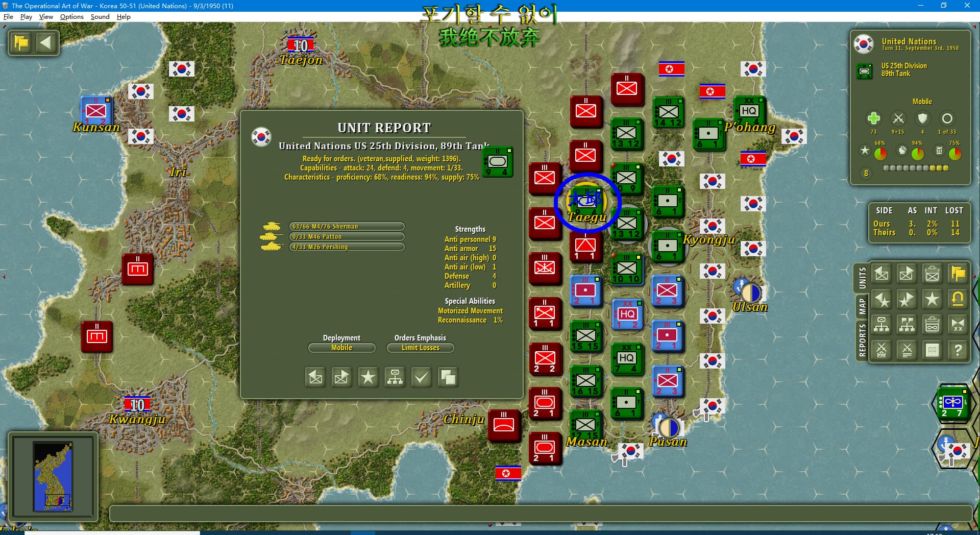980x535 pixels.
Task: Click the 0/33 M46 Patton strength bar
Action: [x=347, y=236]
